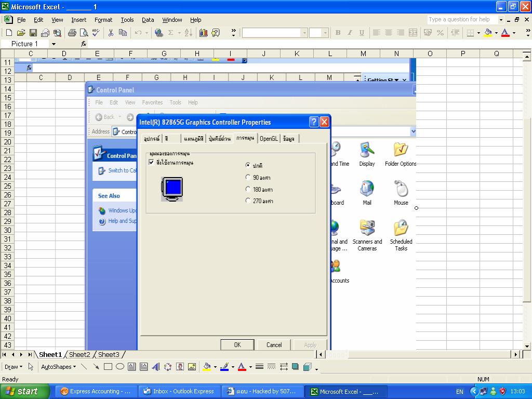Click the Copy icon
Image resolution: width=532 pixels, height=399 pixels.
pos(123,33)
